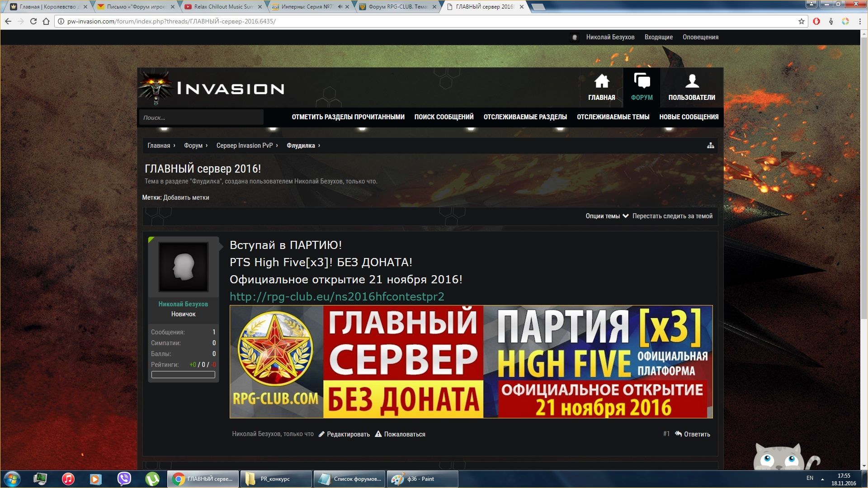868x488 pixels.
Task: Bookmark page with the star icon
Action: [802, 21]
